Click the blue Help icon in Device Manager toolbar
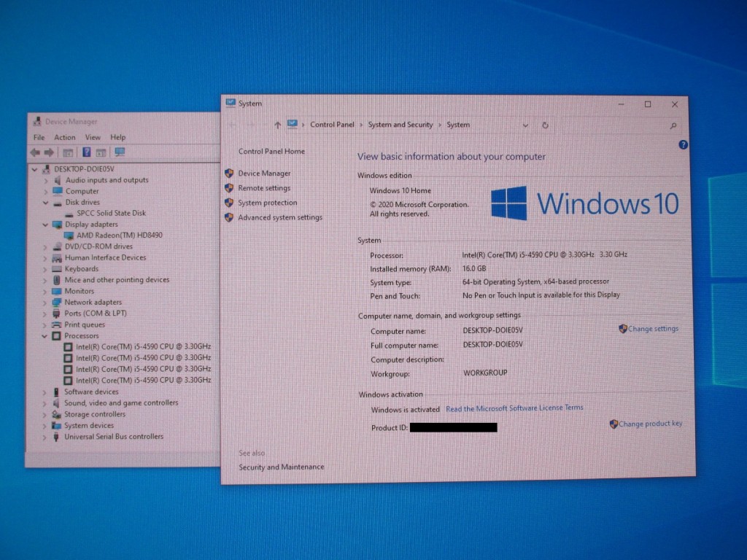Screen dimensions: 747x560 86,152
